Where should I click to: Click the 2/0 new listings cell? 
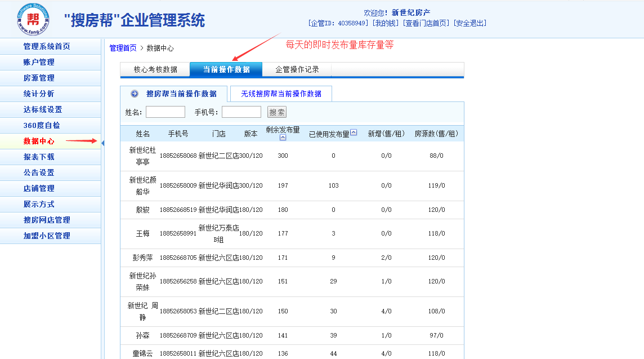click(386, 258)
